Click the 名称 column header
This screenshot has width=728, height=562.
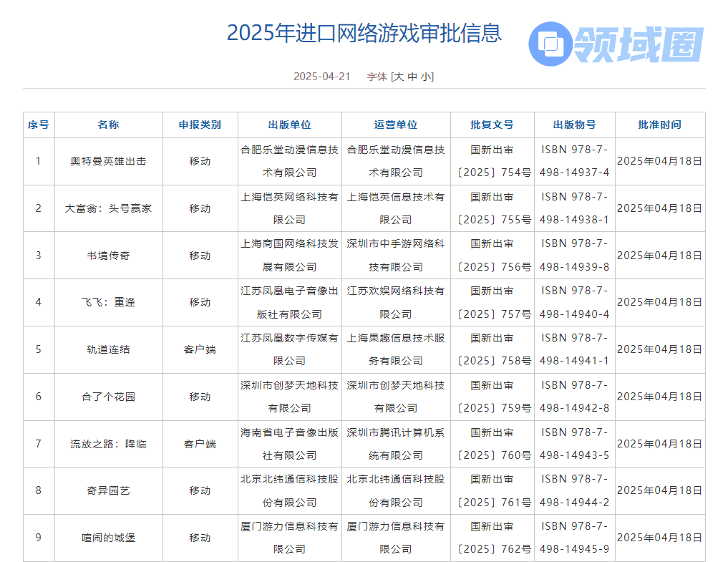click(x=108, y=125)
